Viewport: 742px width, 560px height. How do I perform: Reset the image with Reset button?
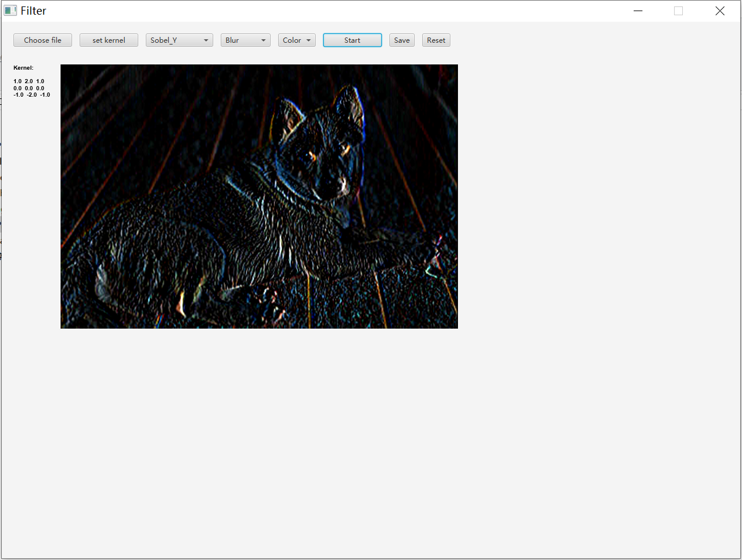pyautogui.click(x=436, y=40)
